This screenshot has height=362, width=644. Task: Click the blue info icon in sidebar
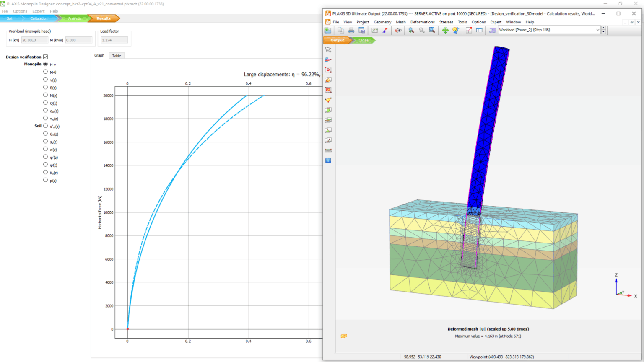[328, 160]
